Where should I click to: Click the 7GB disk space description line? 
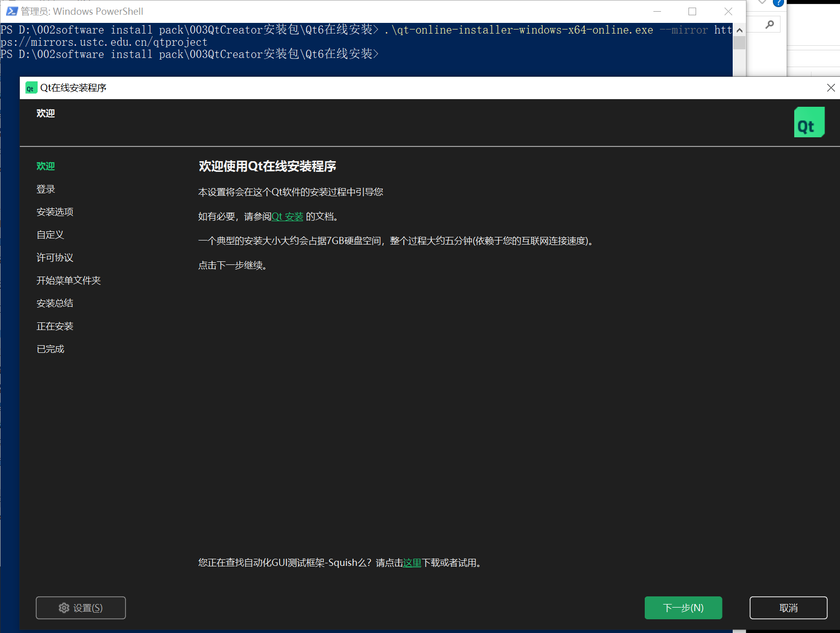click(x=396, y=241)
